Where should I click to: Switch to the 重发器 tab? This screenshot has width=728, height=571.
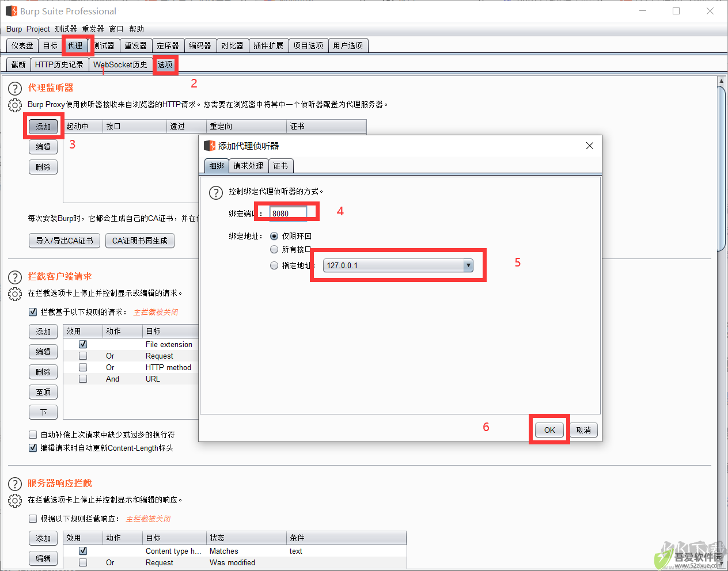[x=135, y=45]
